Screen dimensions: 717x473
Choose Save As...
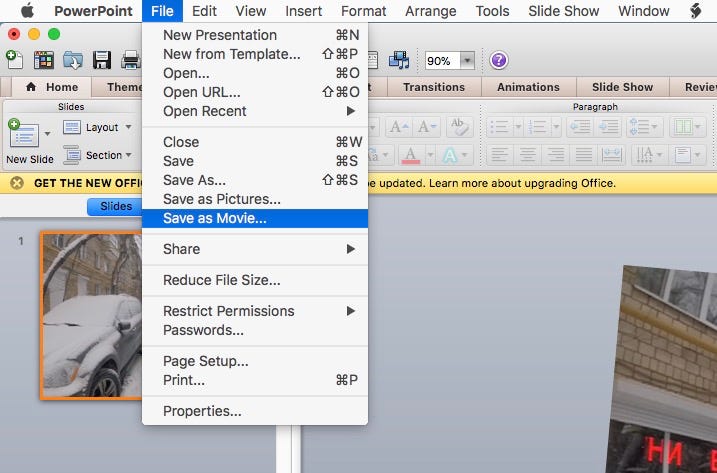(x=255, y=180)
